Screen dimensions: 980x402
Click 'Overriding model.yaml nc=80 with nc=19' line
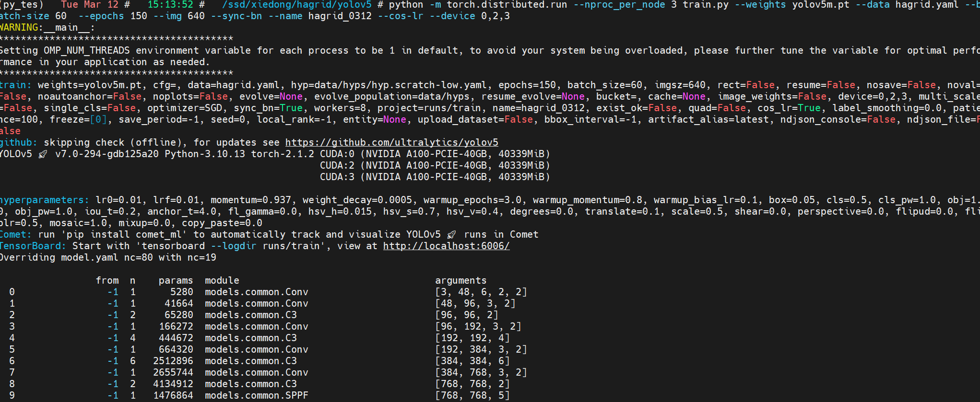(x=108, y=257)
